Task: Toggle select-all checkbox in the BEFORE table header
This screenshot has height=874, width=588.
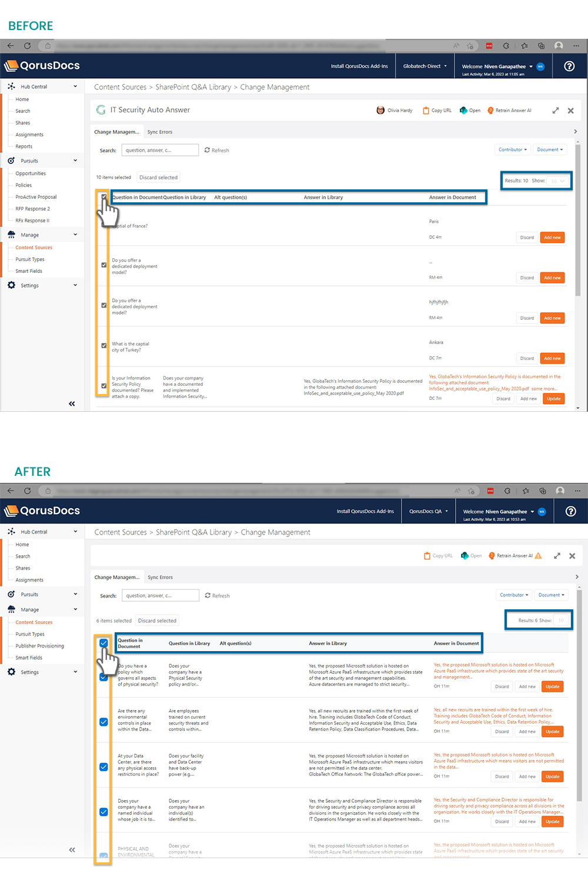Action: coord(104,197)
